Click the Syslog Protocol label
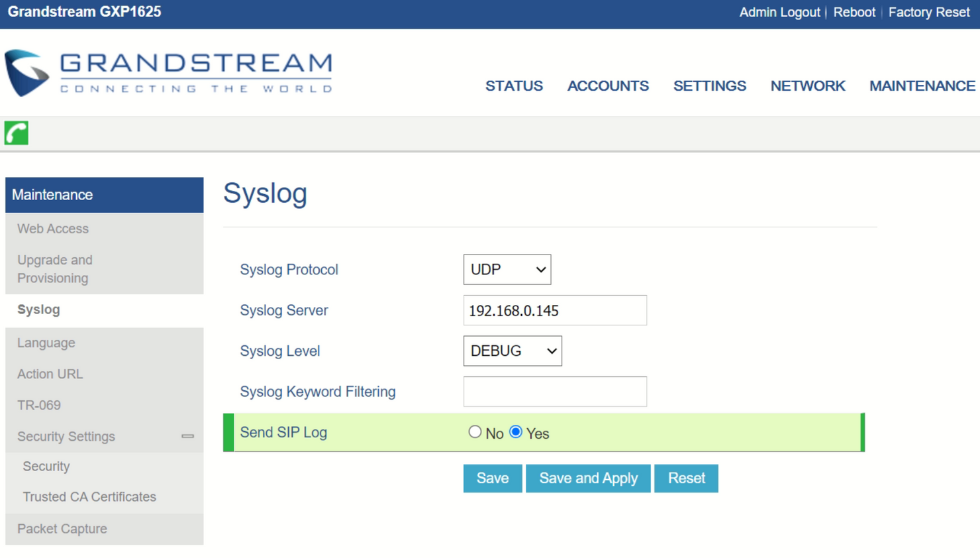The image size is (980, 558). point(289,270)
